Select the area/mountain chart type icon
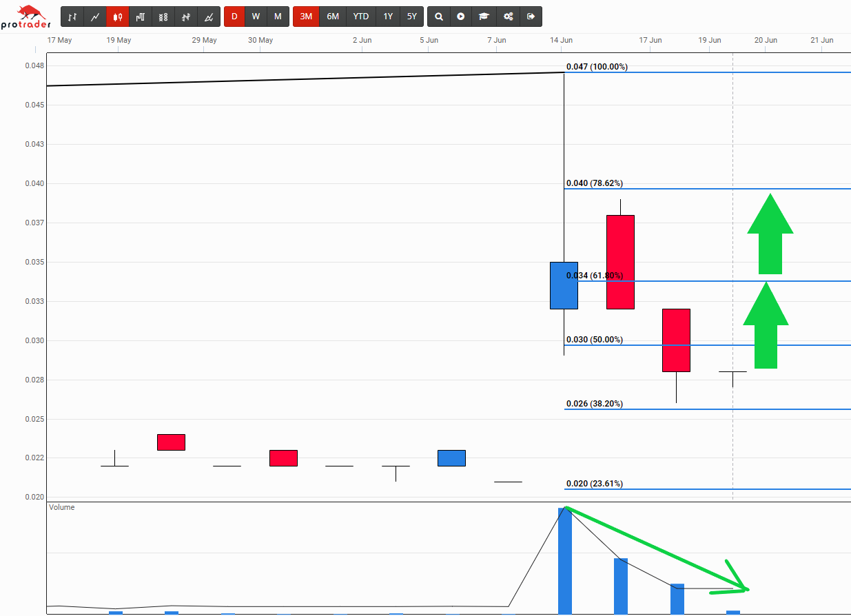Image resolution: width=851 pixels, height=616 pixels. (x=209, y=17)
